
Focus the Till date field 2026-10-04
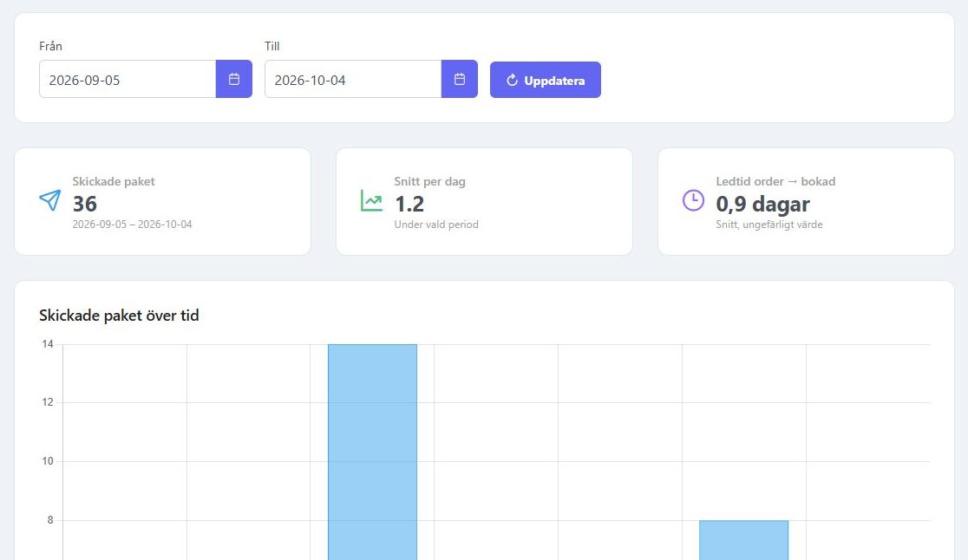(353, 79)
